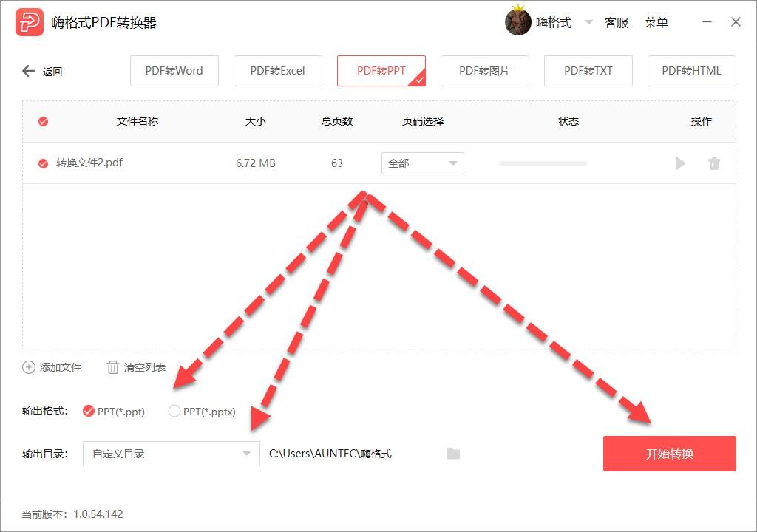Click the 当前版本: 1.0.54.142 version text

(x=72, y=514)
